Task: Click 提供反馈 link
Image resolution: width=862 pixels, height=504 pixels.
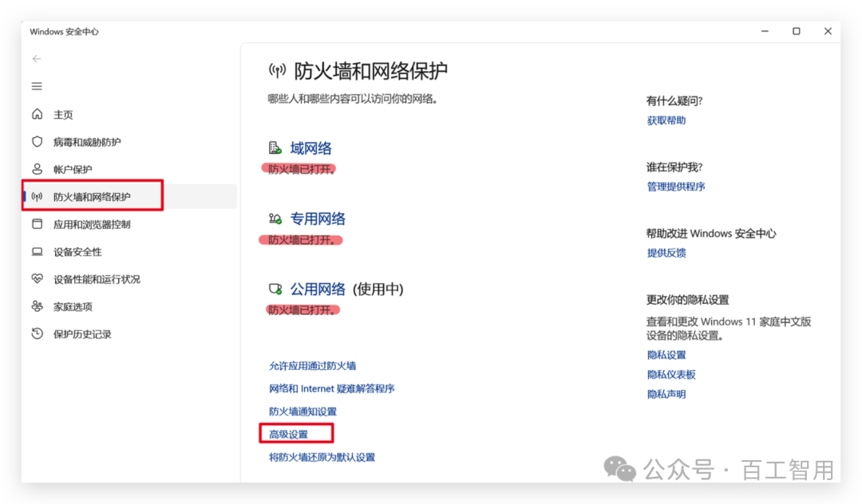Action: point(666,253)
